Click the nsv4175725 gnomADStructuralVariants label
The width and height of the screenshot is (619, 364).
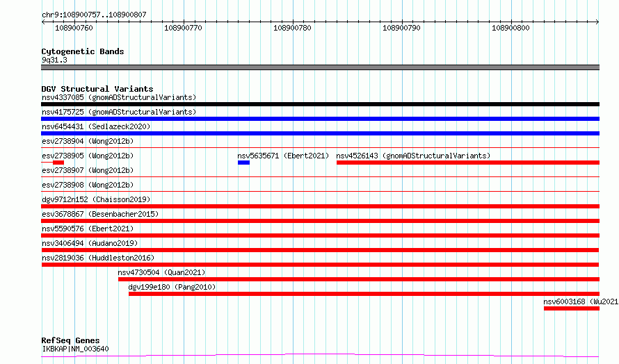[119, 112]
